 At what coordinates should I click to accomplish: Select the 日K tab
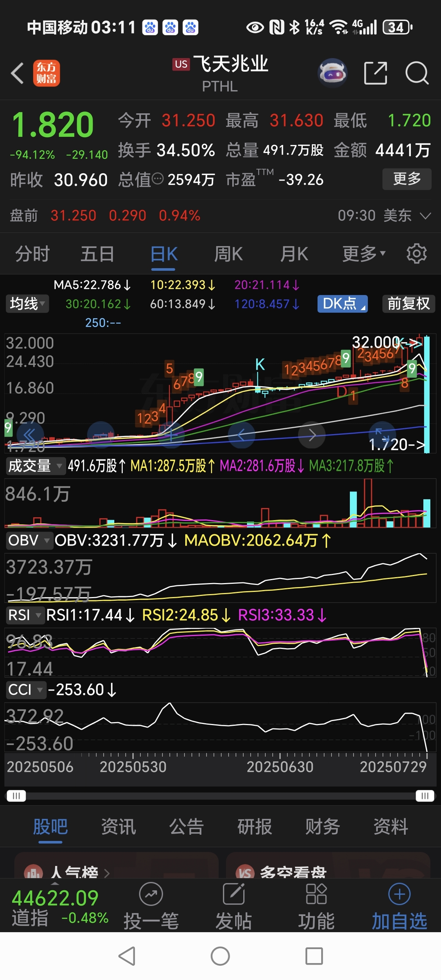pyautogui.click(x=164, y=253)
